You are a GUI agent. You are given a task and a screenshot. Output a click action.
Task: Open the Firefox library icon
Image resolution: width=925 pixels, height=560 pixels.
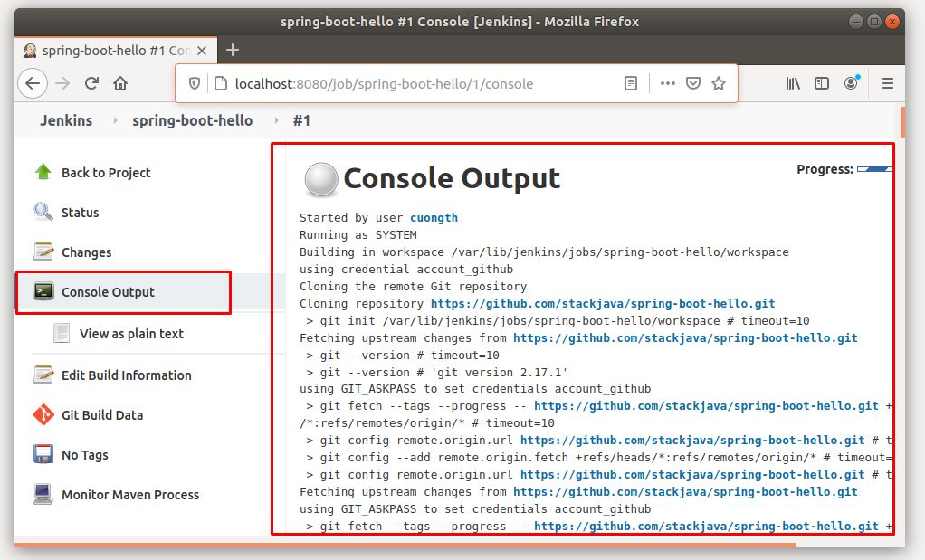click(793, 84)
